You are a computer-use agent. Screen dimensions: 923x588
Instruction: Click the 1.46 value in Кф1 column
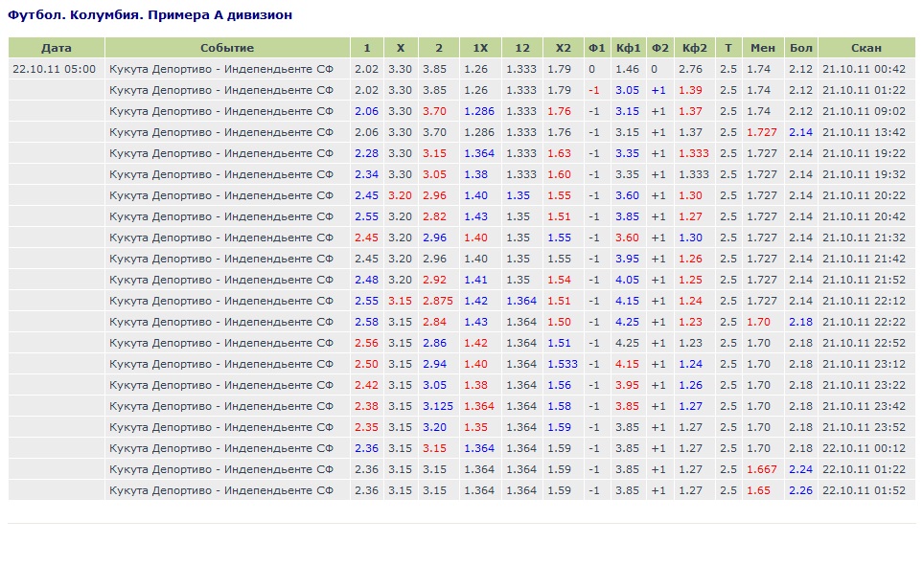point(628,69)
